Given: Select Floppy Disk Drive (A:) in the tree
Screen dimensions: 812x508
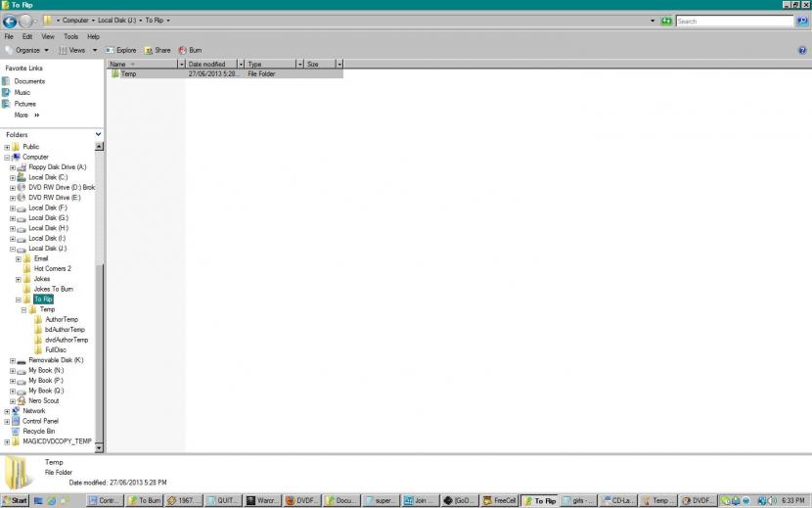Looking at the screenshot, I should tap(58, 167).
